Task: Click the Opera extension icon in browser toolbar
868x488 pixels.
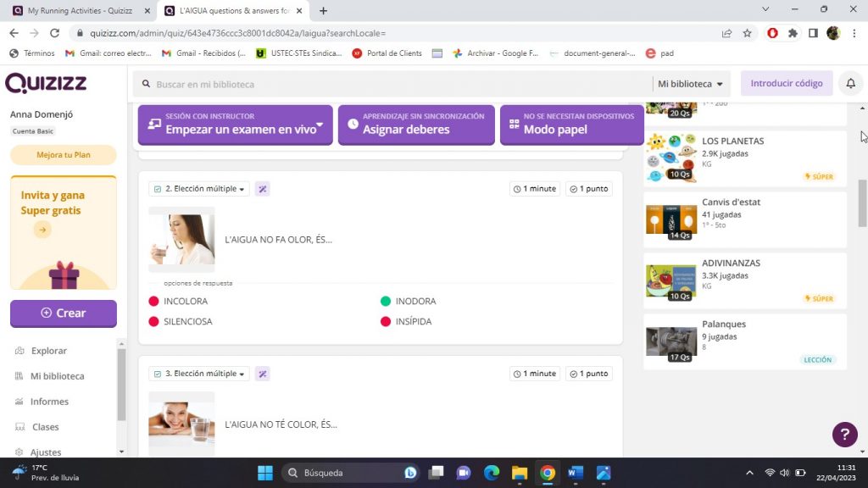Action: point(772,33)
